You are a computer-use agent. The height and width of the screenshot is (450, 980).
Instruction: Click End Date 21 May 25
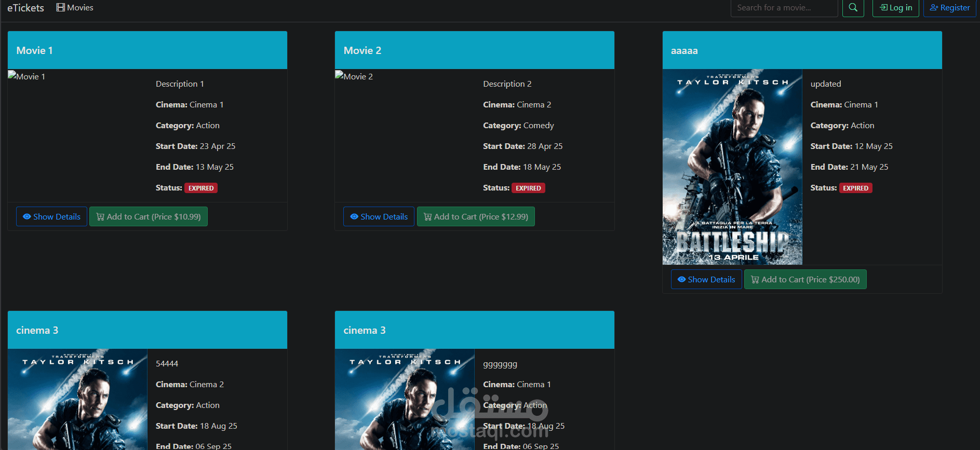[850, 167]
